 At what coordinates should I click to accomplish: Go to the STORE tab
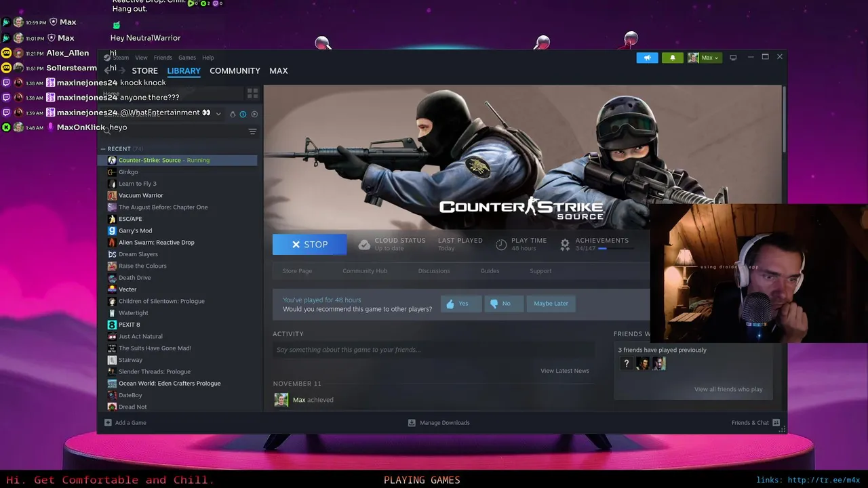pyautogui.click(x=144, y=70)
